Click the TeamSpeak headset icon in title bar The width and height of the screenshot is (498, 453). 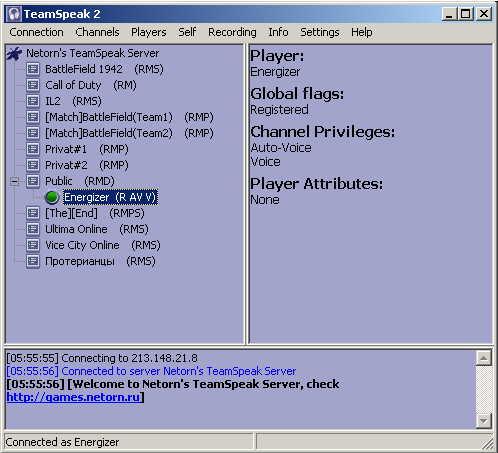(14, 14)
